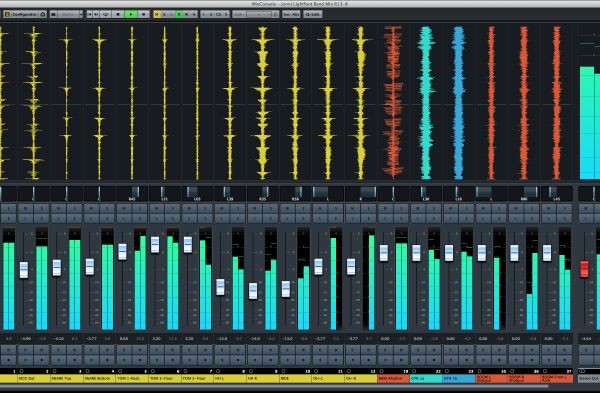
Task: Click the record button in transport
Action: [x=143, y=14]
